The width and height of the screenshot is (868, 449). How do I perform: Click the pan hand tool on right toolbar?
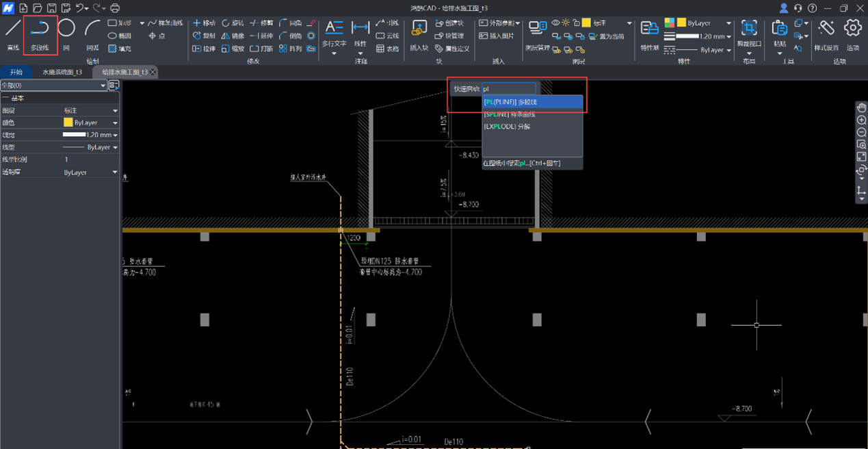click(861, 107)
